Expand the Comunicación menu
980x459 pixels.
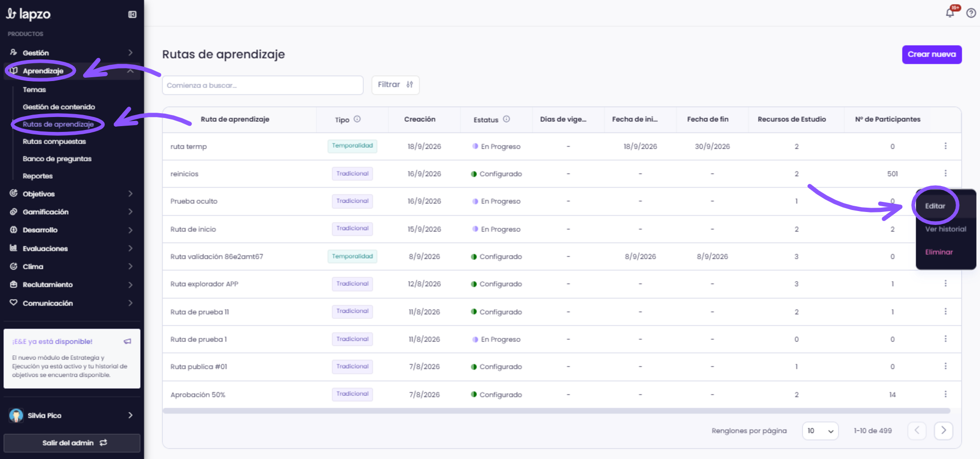72,303
